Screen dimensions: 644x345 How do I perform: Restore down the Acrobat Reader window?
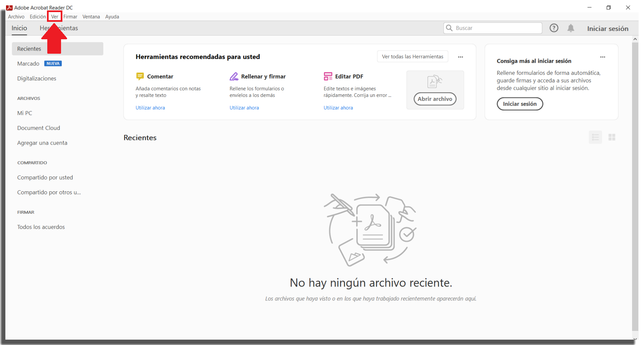pos(608,7)
